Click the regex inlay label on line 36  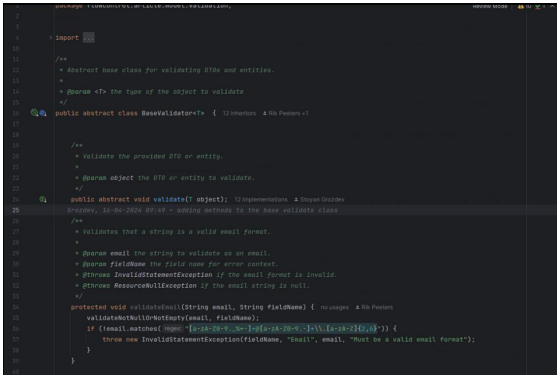point(173,329)
